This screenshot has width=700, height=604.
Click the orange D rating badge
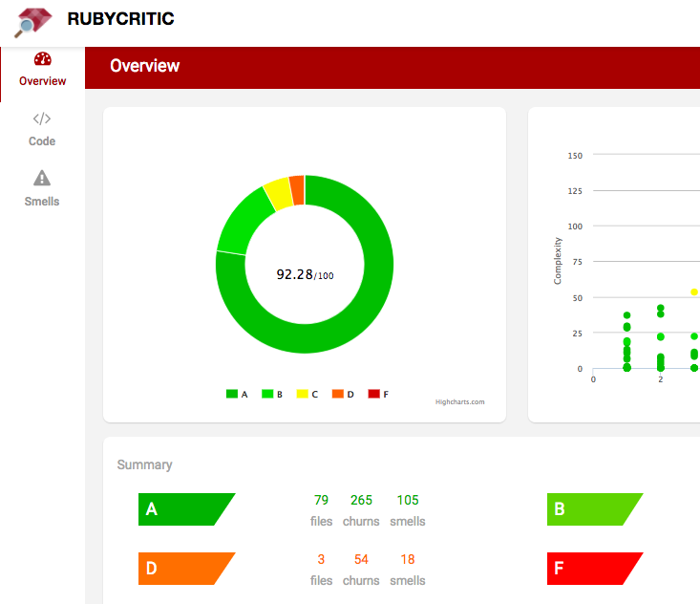pyautogui.click(x=186, y=569)
